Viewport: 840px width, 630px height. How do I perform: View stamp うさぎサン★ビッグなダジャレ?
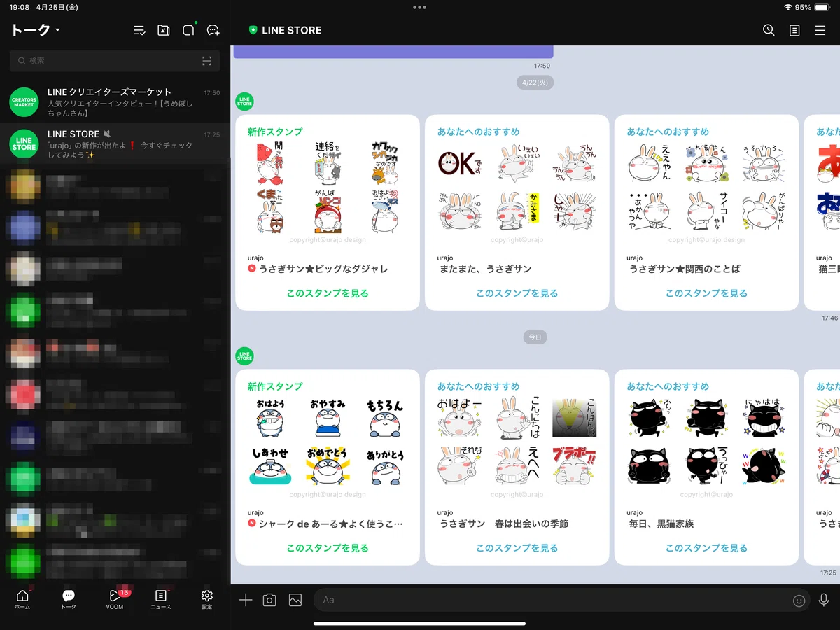[328, 293]
